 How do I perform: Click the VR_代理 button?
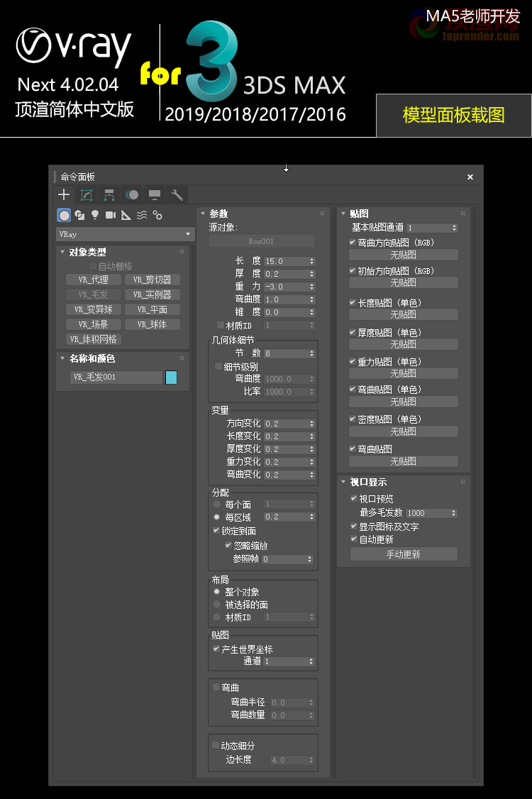(x=93, y=280)
